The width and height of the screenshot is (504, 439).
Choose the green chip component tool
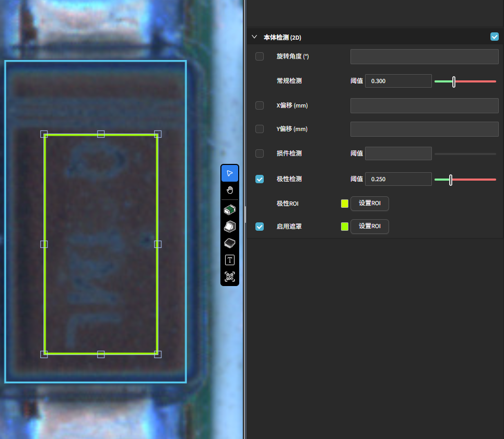(x=230, y=210)
